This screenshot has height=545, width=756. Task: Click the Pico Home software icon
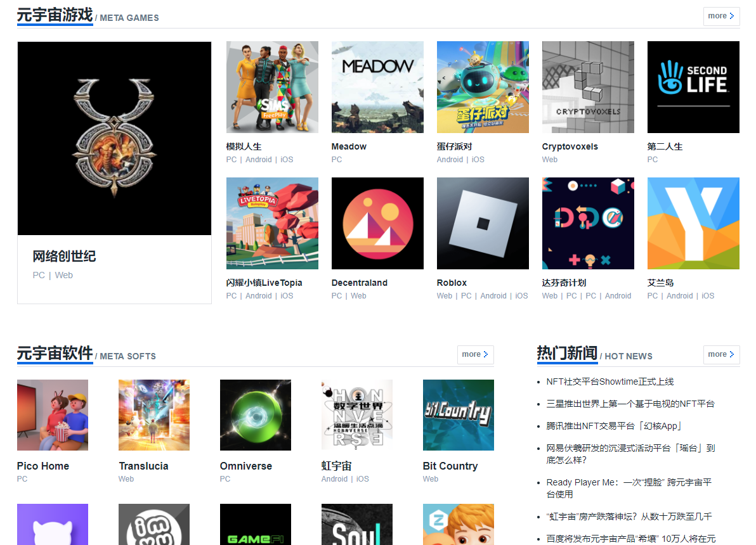(53, 415)
